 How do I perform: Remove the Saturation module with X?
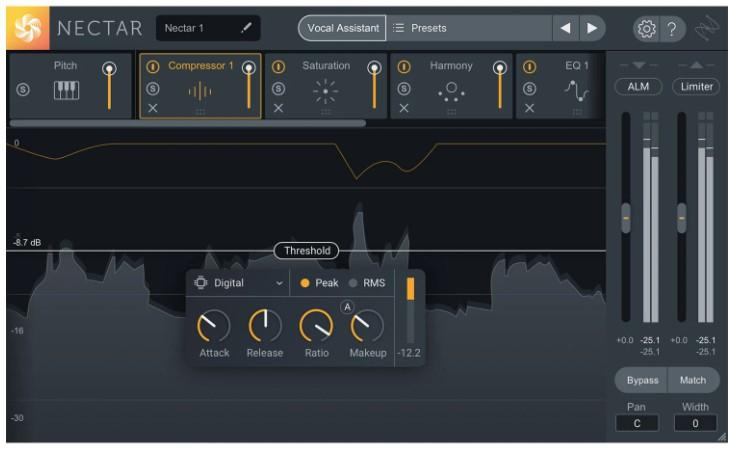(x=278, y=108)
